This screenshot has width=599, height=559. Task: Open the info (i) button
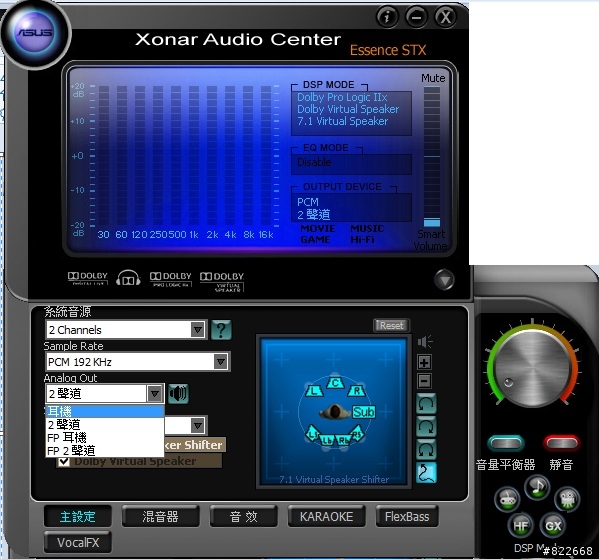pyautogui.click(x=387, y=17)
